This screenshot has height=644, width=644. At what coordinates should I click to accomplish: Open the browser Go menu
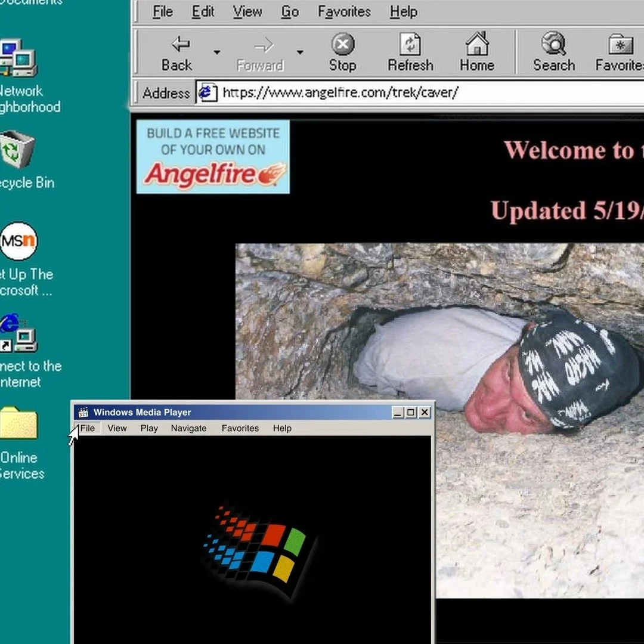290,11
